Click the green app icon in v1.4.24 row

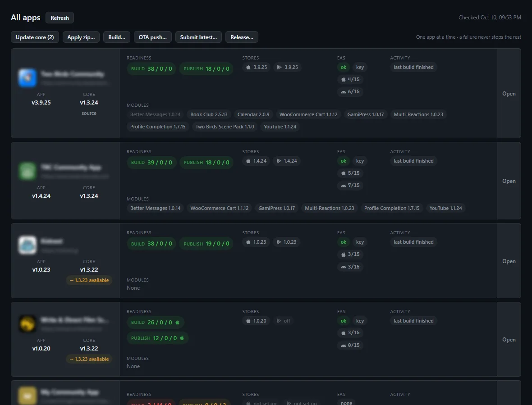pyautogui.click(x=27, y=171)
